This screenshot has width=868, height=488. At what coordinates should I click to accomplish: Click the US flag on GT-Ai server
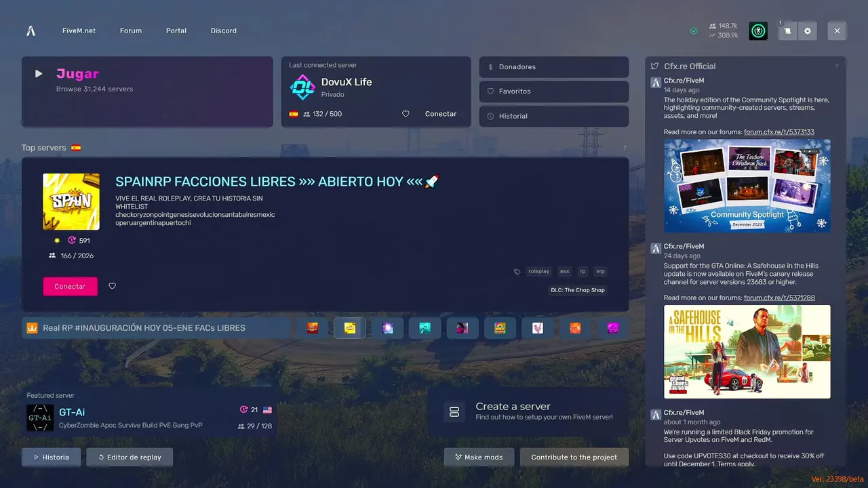pyautogui.click(x=267, y=410)
